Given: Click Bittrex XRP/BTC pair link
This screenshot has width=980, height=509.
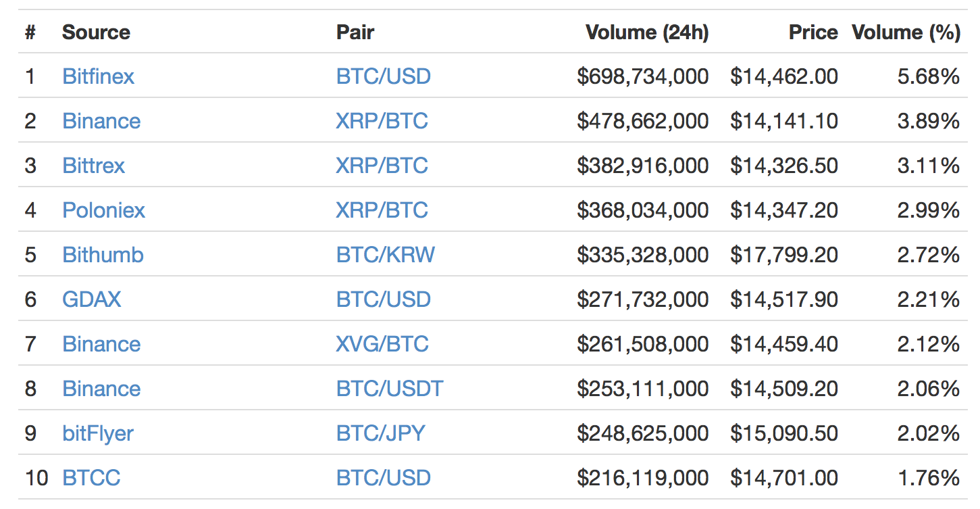Looking at the screenshot, I should pos(382,166).
